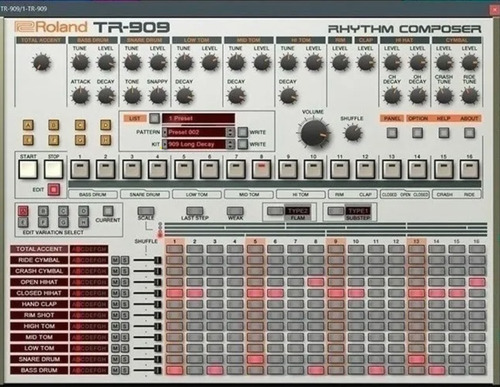Change the flam TYPE2 selector
Viewport: 500px width, 387px height.
click(x=298, y=211)
